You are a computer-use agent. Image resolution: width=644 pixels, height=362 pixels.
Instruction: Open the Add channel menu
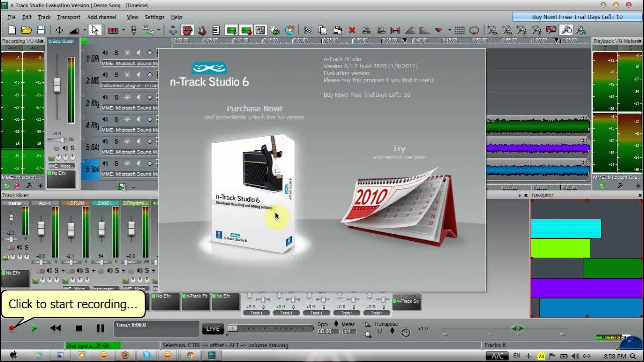tap(102, 17)
